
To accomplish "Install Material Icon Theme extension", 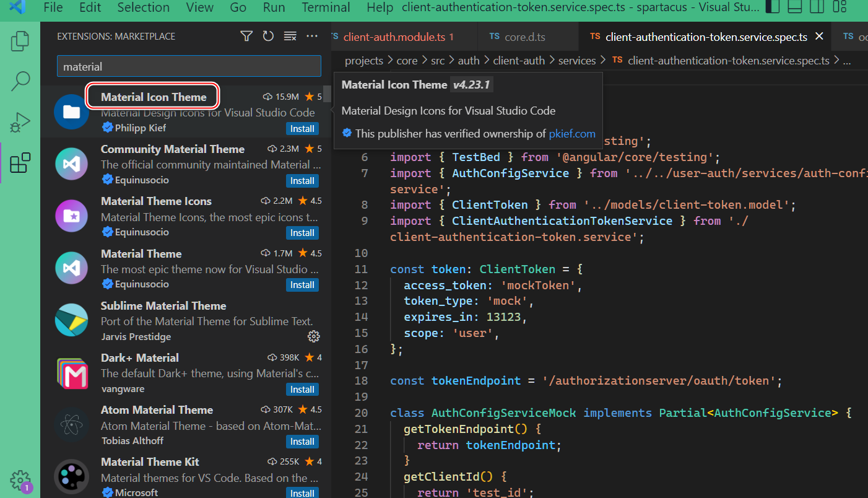I will (x=302, y=129).
